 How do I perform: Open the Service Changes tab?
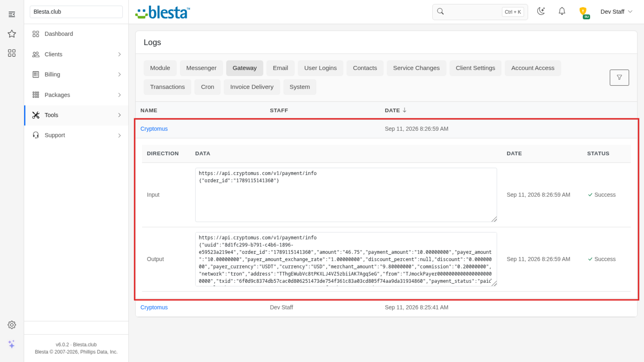(x=416, y=68)
